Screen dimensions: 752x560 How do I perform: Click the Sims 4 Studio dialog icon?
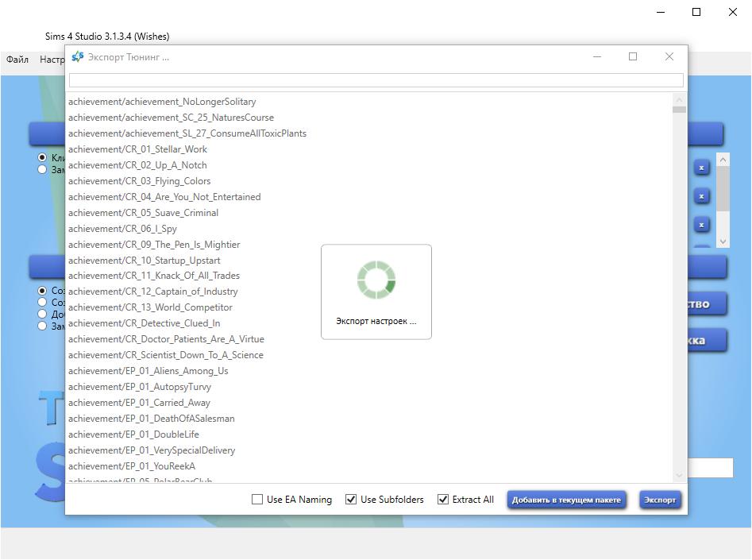(x=77, y=57)
